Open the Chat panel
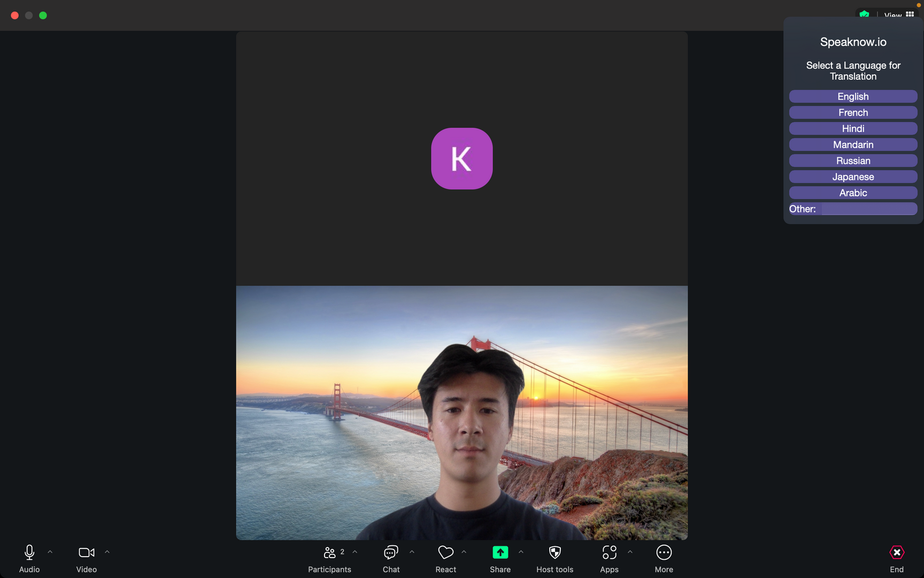The image size is (924, 578). (x=391, y=559)
